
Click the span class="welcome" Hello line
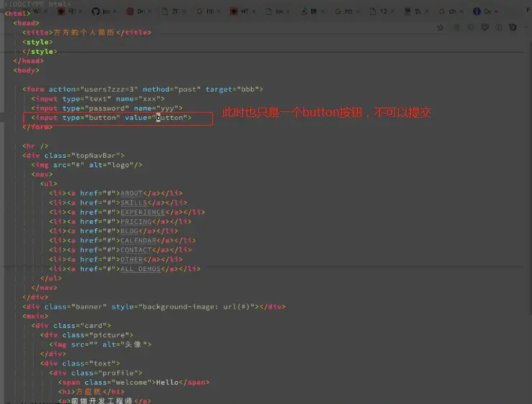(133, 382)
